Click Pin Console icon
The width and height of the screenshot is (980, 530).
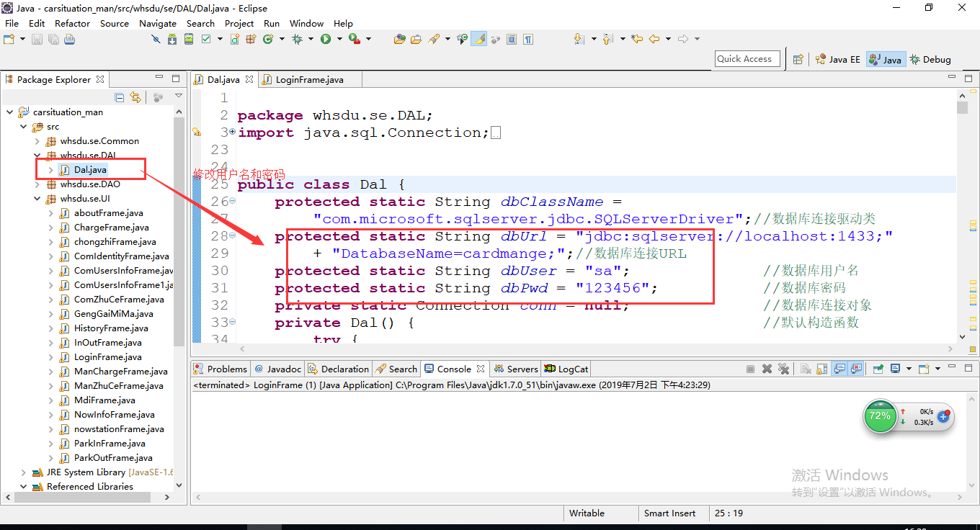tap(878, 369)
